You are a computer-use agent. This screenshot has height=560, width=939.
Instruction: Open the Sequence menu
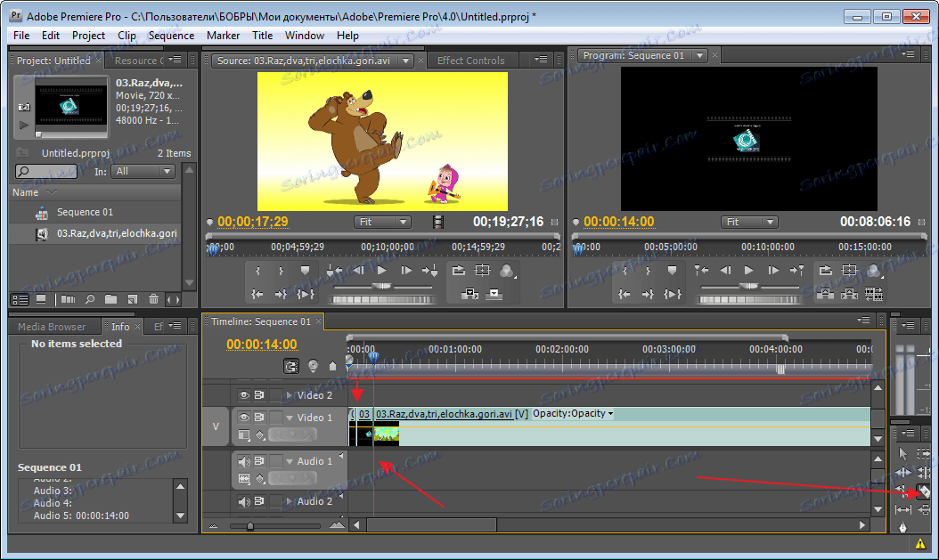click(171, 35)
